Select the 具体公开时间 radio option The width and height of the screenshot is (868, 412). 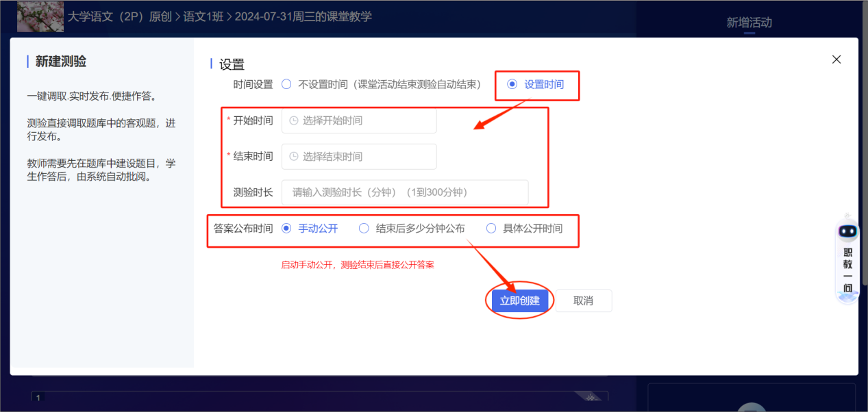click(491, 229)
